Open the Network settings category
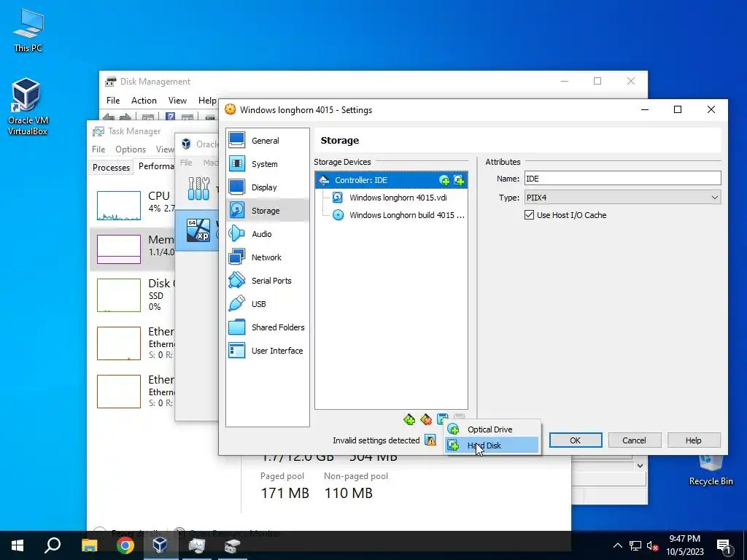The image size is (747, 560). click(x=267, y=257)
